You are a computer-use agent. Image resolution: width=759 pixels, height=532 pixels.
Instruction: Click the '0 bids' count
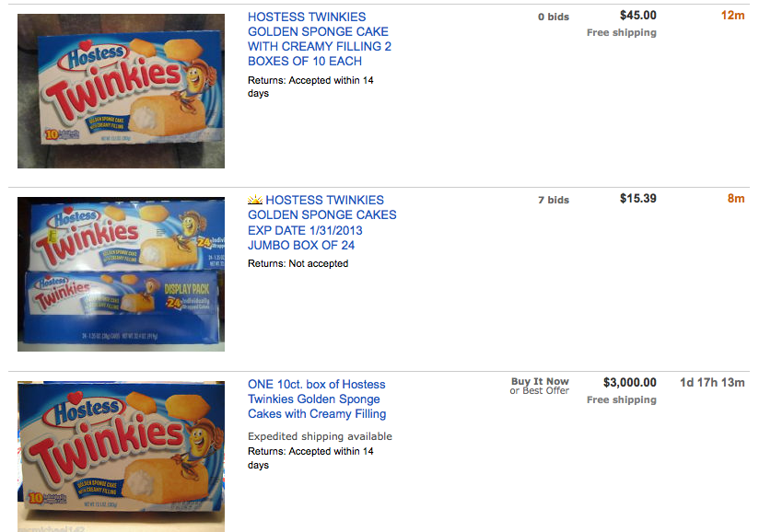point(554,17)
